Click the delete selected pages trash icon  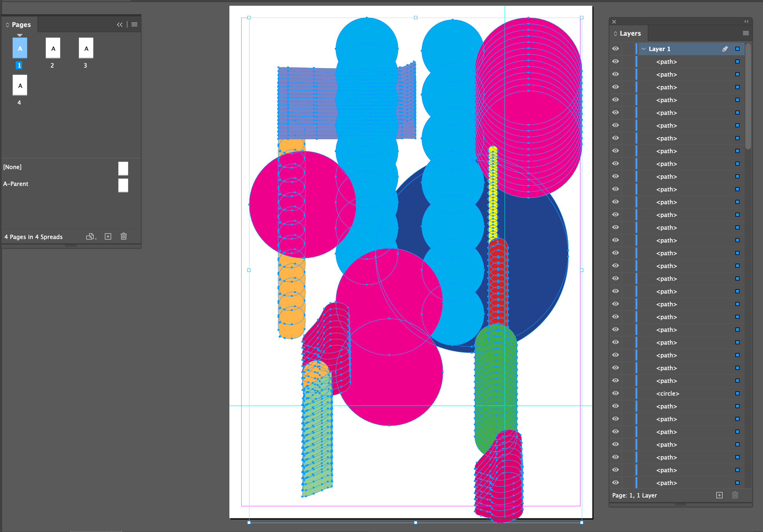click(124, 236)
